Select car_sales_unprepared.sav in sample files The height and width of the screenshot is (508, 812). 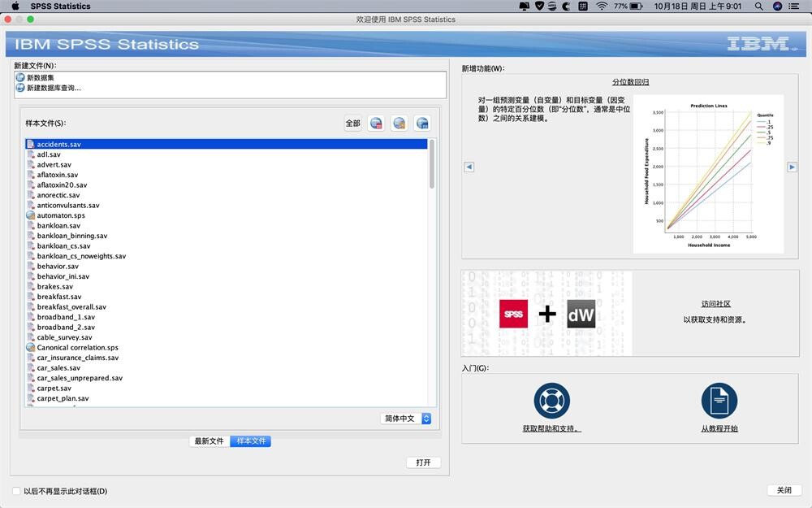[227, 378]
